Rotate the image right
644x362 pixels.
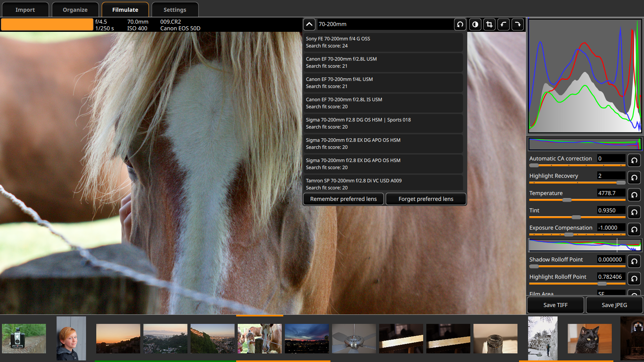click(x=518, y=24)
